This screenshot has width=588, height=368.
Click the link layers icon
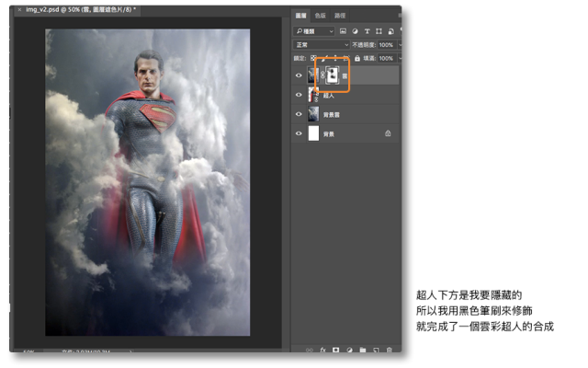pyautogui.click(x=311, y=350)
